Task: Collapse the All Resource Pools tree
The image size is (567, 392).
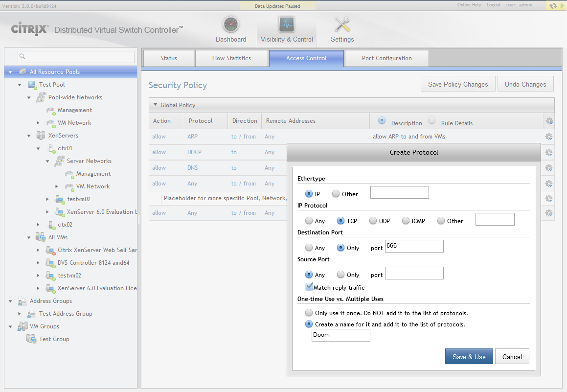Action: point(10,72)
